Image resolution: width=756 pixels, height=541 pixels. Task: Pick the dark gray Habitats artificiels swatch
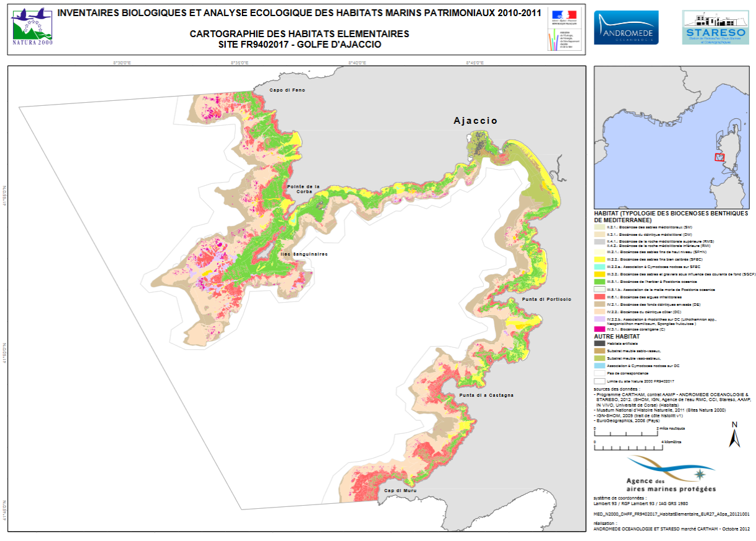pyautogui.click(x=598, y=343)
